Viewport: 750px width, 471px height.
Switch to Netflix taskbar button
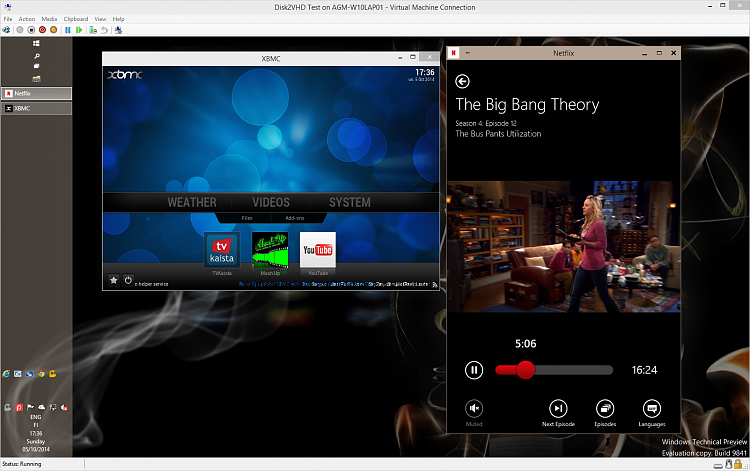(x=37, y=93)
